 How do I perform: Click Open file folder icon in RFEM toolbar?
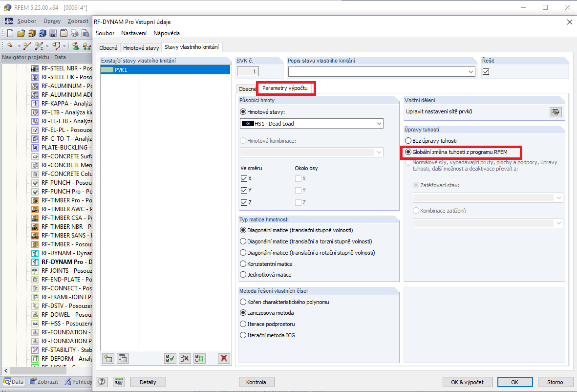pos(21,34)
